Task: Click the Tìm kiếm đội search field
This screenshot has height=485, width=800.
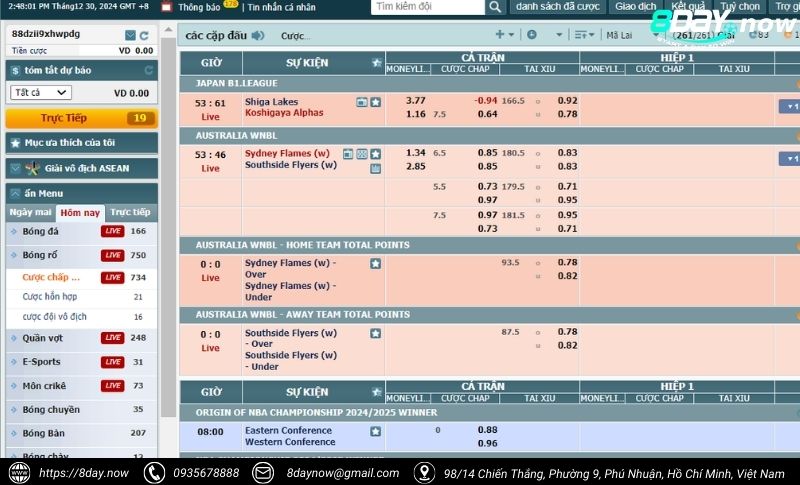Action: coord(427,7)
